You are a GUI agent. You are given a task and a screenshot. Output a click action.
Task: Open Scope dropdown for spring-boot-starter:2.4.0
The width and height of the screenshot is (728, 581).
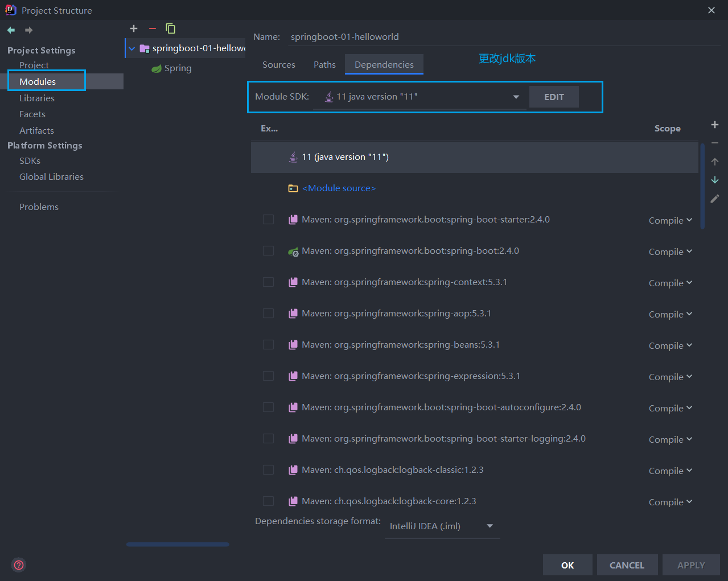[x=671, y=220]
